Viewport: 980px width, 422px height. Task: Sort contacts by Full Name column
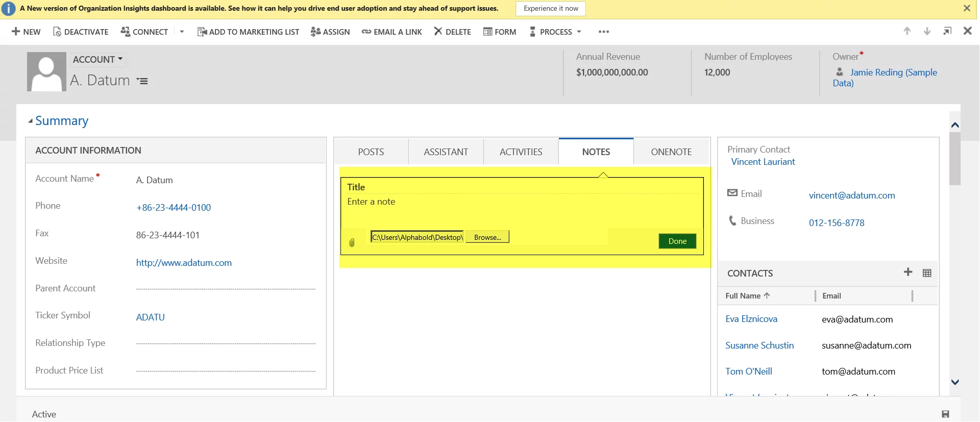(748, 296)
